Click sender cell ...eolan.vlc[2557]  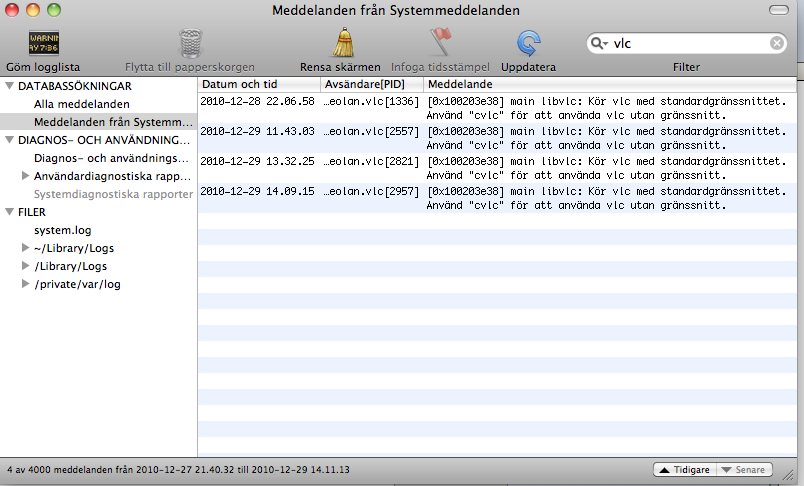[371, 131]
